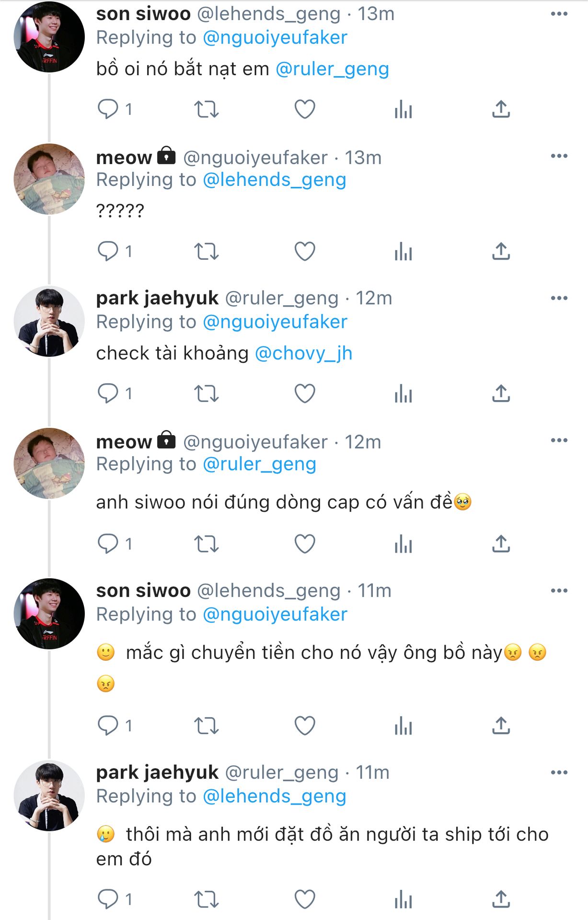Open replies on 'check tài khoảng' tweet
Screen dimensions: 588x920
click(115, 393)
